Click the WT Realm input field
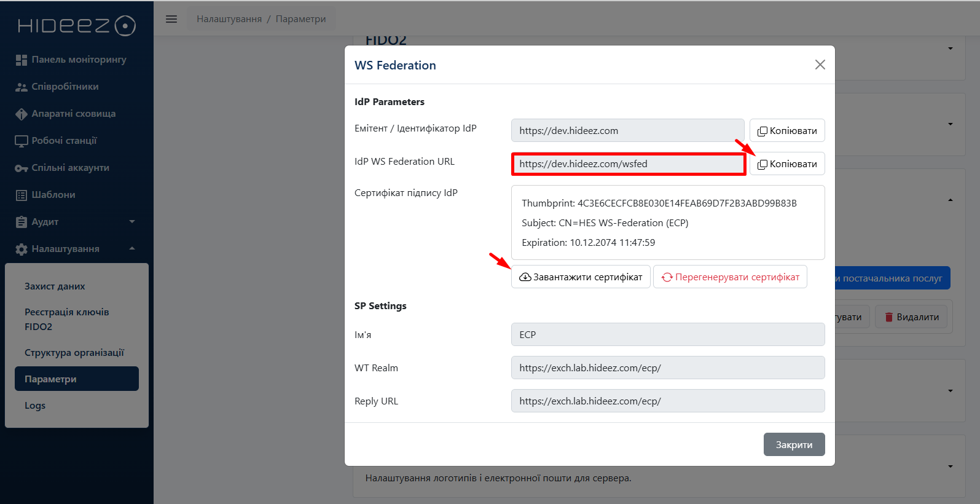Viewport: 980px width, 504px height. tap(667, 368)
